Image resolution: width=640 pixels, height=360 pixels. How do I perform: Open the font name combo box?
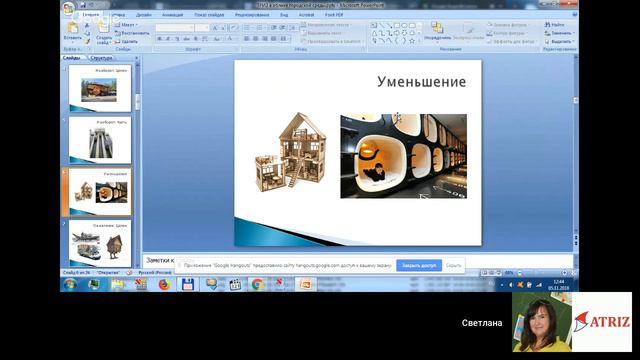click(x=175, y=28)
